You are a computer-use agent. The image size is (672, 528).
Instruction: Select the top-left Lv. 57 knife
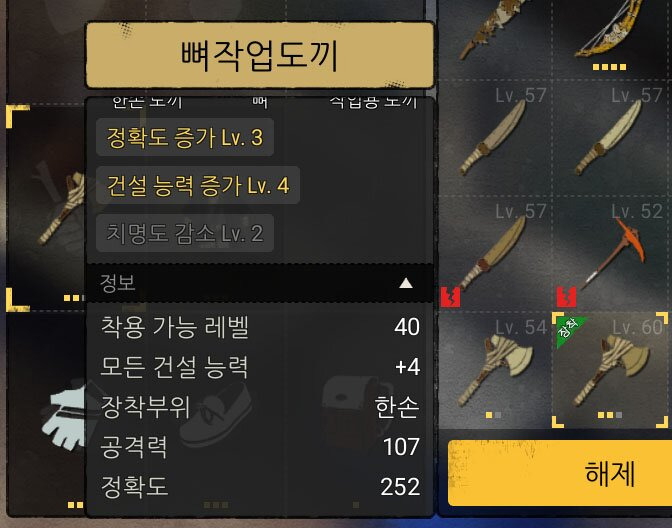pos(495,138)
